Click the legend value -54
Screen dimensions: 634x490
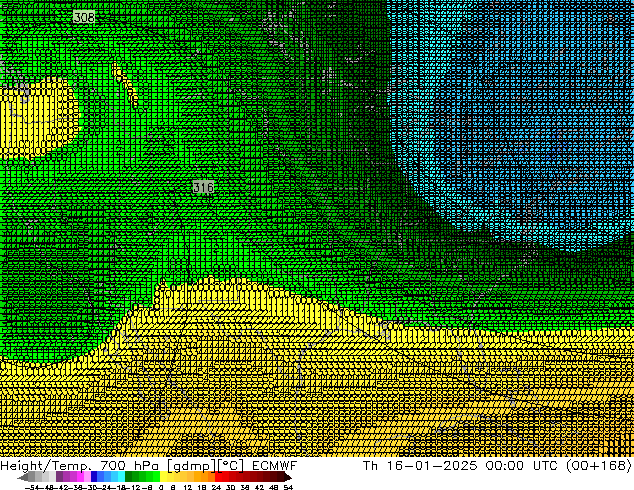point(32,487)
